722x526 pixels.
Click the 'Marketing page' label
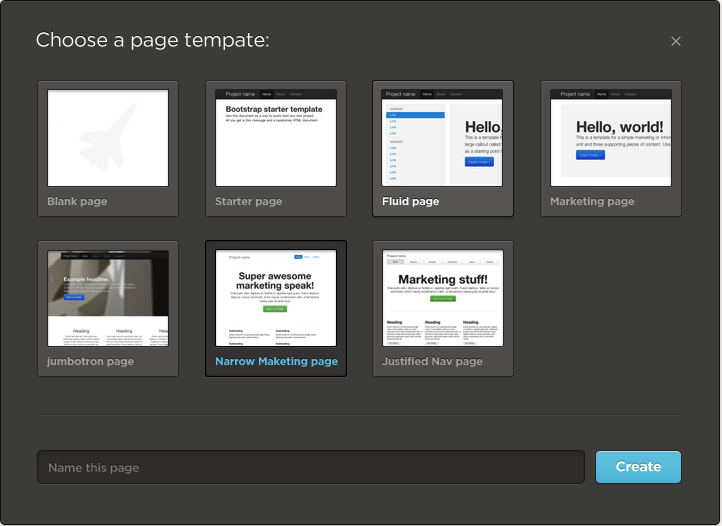(x=592, y=202)
